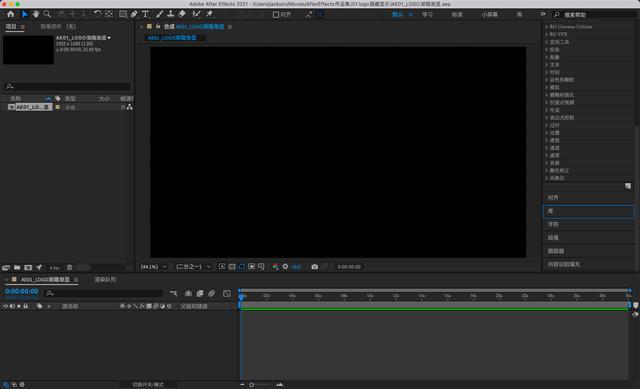640x389 pixels.
Task: Click the graph editor icon in timeline
Action: point(227,293)
